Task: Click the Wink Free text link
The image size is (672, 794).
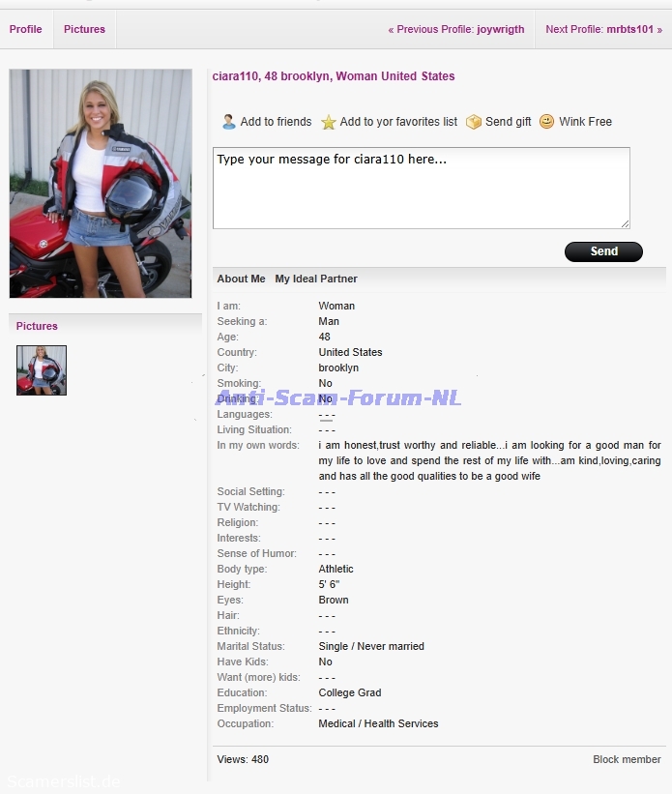Action: [x=585, y=122]
